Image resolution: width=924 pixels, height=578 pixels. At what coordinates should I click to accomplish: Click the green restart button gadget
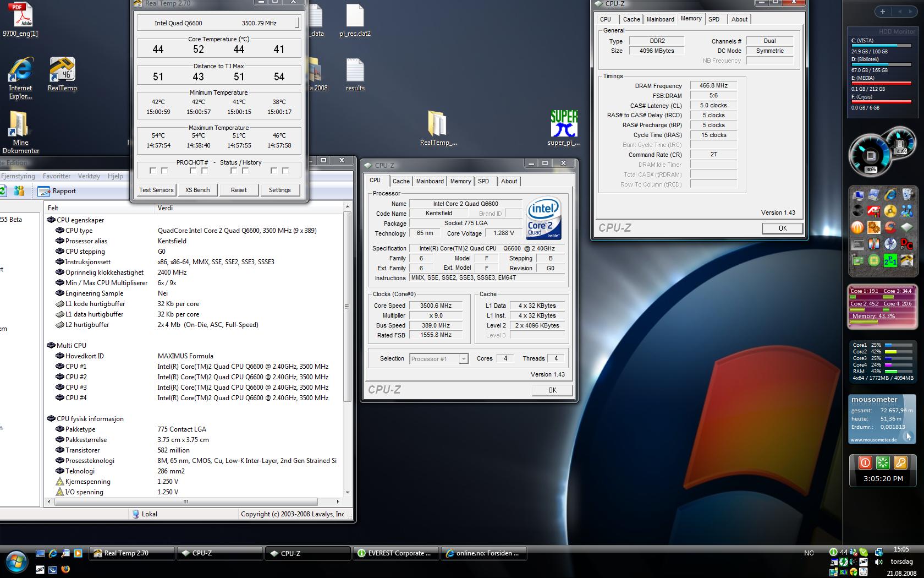click(883, 462)
